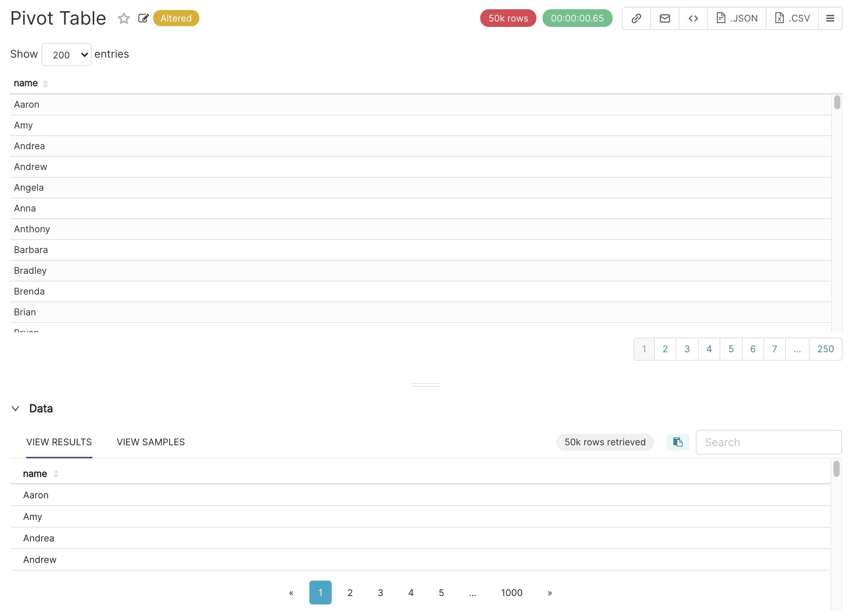Click the 50k rows badge

pos(508,18)
